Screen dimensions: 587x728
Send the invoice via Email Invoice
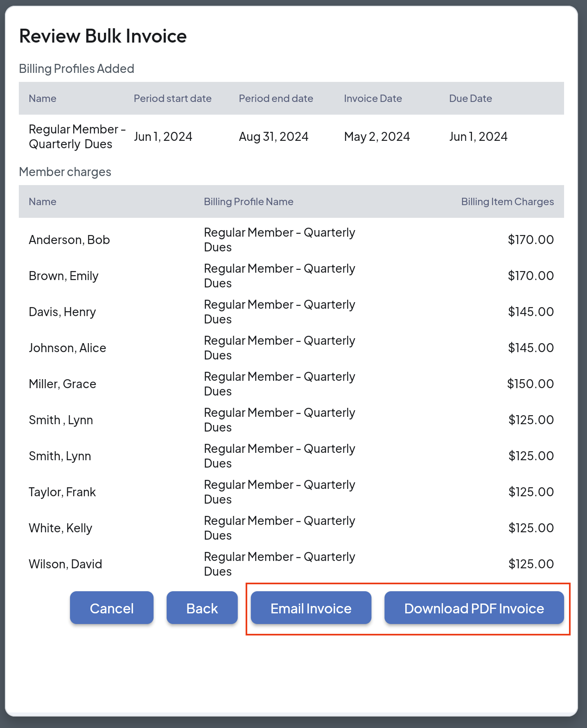point(311,608)
